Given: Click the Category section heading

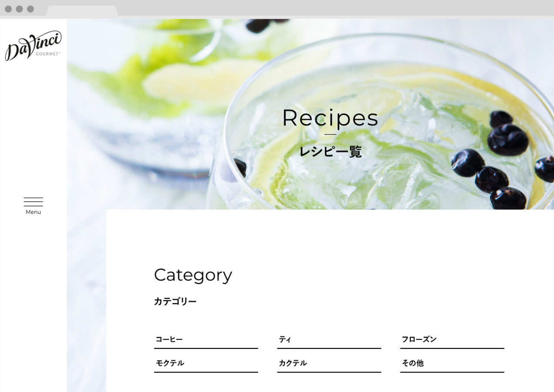Looking at the screenshot, I should [193, 275].
